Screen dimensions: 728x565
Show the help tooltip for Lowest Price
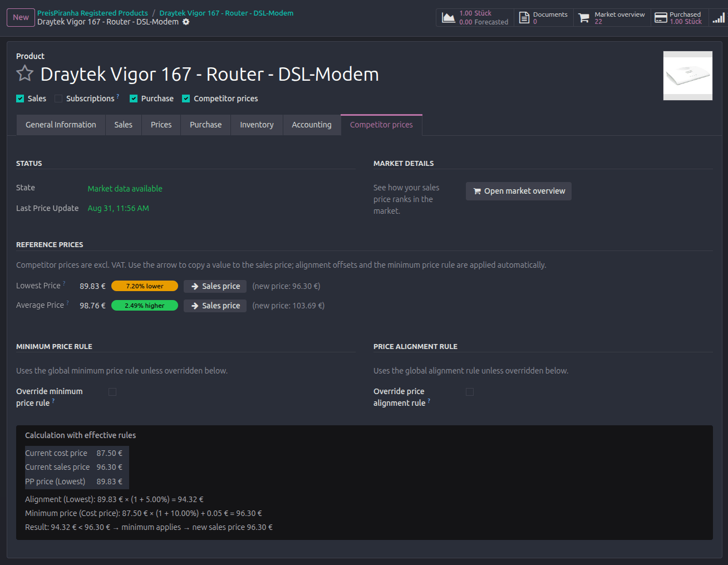(64, 283)
